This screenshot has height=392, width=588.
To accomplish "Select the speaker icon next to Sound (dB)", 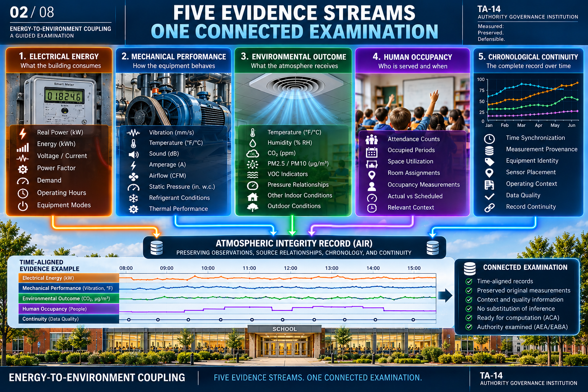I will (x=134, y=154).
